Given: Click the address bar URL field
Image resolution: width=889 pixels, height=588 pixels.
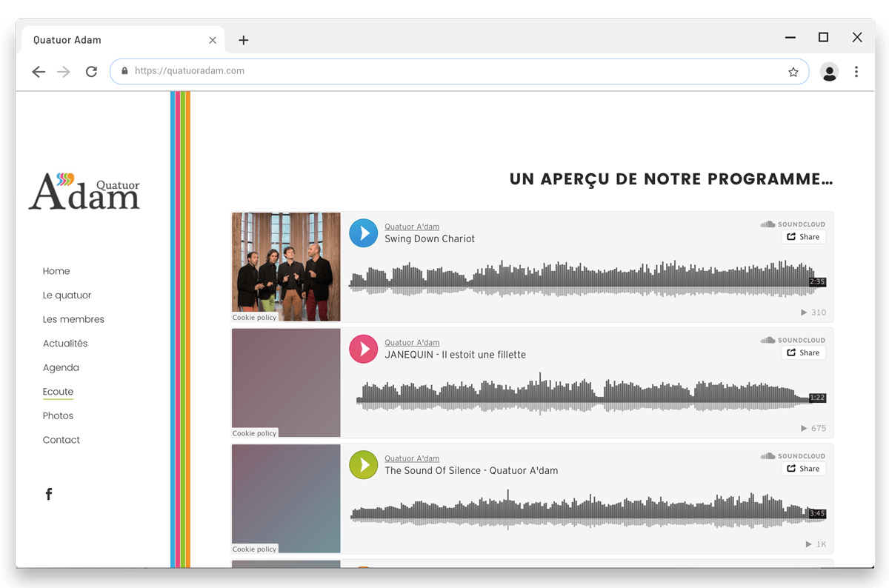Looking at the screenshot, I should [444, 71].
